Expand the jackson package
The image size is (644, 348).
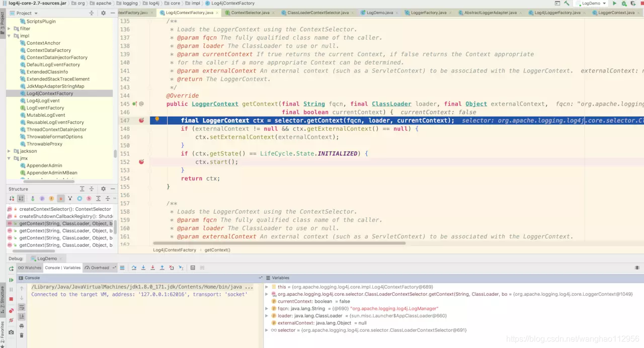[x=9, y=151]
